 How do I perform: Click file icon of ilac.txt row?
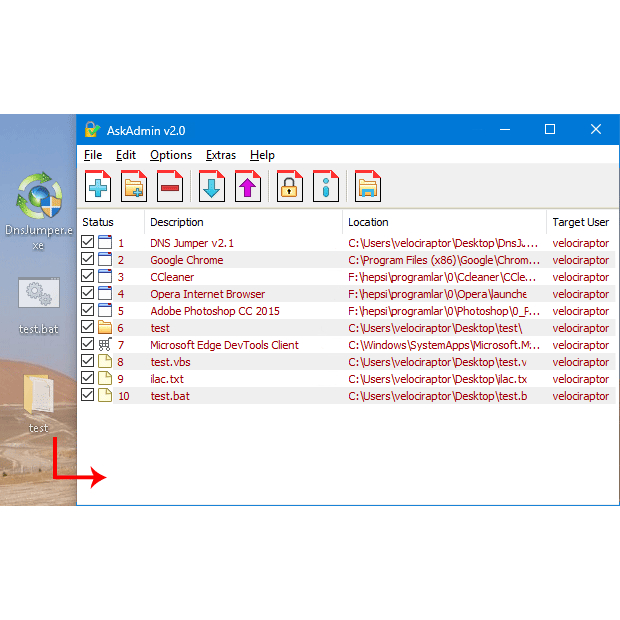105,378
